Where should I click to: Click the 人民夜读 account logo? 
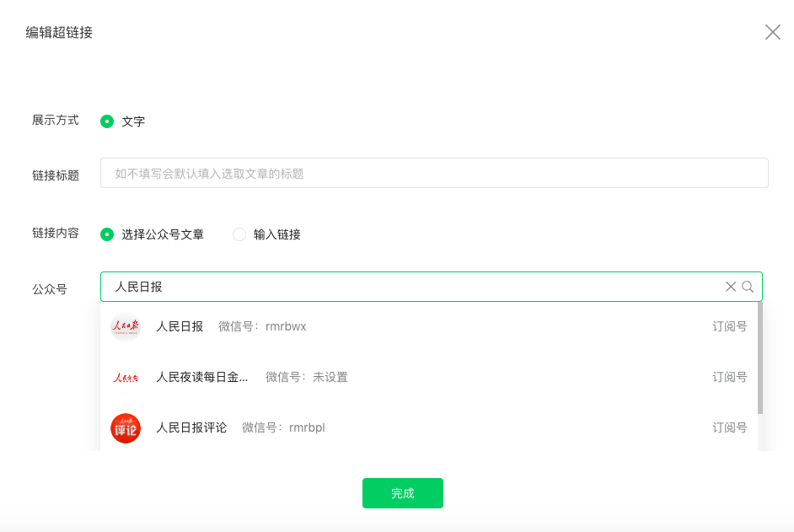(x=126, y=378)
